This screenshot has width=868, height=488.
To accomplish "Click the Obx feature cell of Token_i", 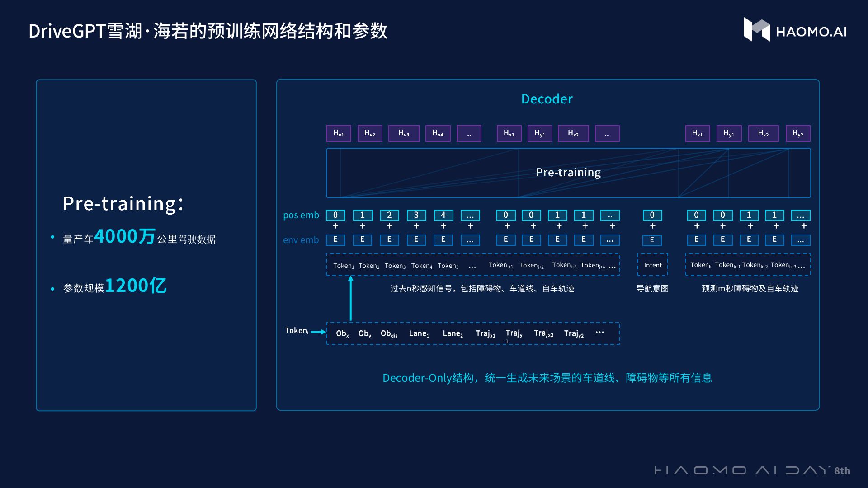I will (342, 333).
